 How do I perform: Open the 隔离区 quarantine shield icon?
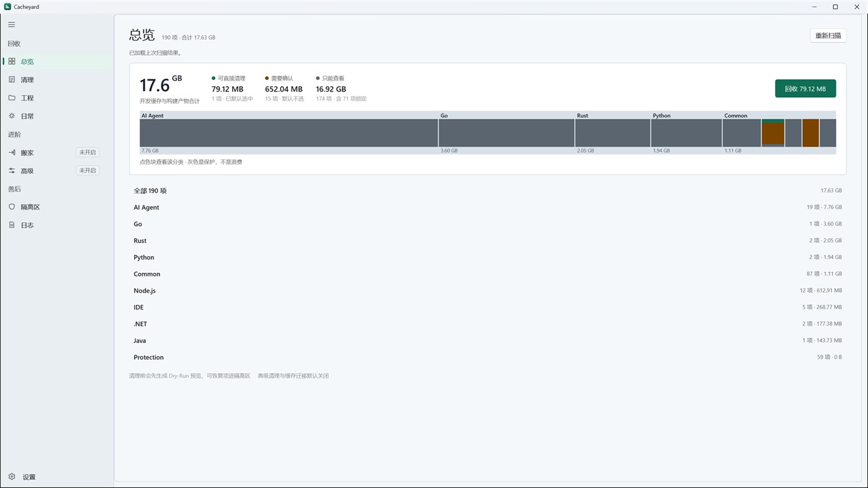(x=12, y=207)
